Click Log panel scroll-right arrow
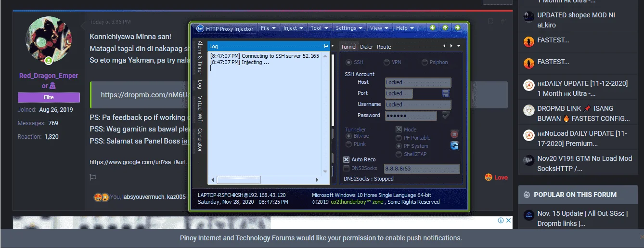The height and width of the screenshot is (248, 644). point(317,180)
